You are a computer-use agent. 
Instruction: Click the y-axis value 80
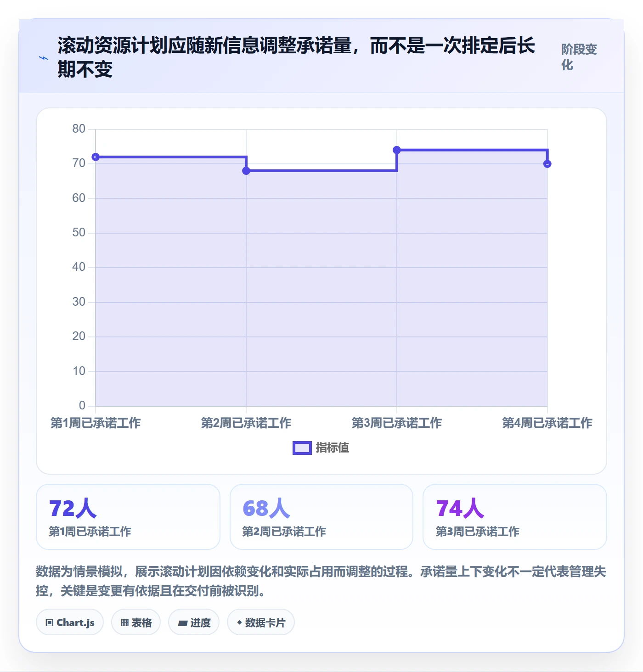tap(79, 129)
